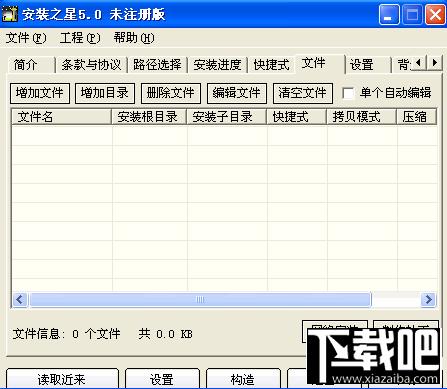The height and width of the screenshot is (389, 447).
Task: Click the 构造 button
Action: coord(243,379)
